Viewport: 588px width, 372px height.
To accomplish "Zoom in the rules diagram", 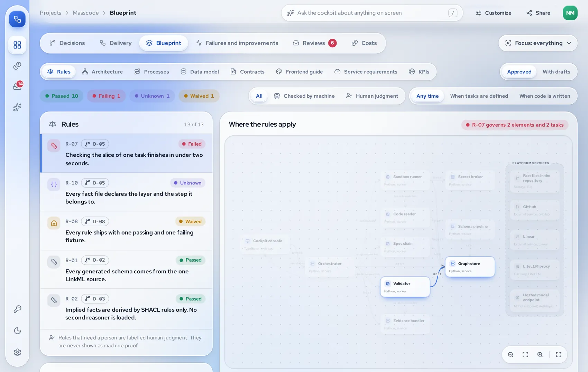I will [x=540, y=354].
